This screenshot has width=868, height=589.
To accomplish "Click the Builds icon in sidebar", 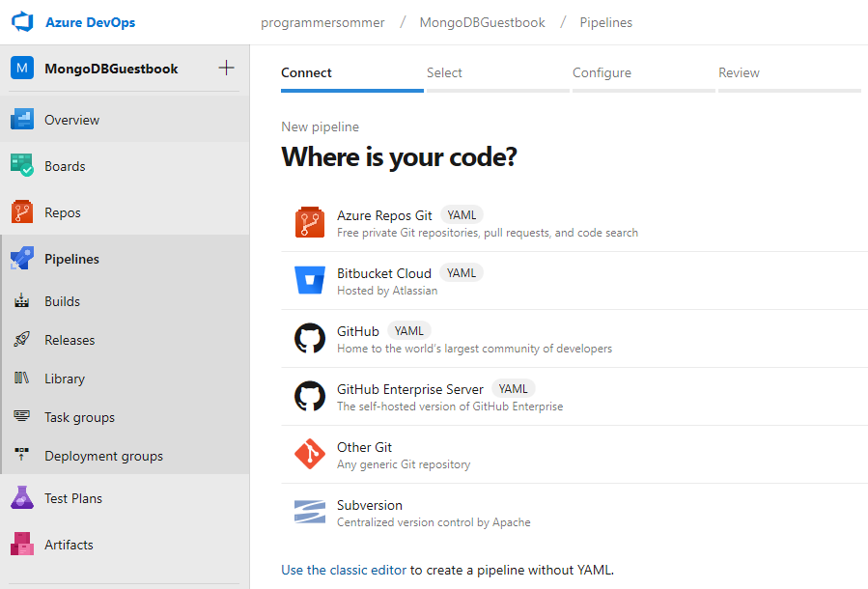I will tap(22, 301).
